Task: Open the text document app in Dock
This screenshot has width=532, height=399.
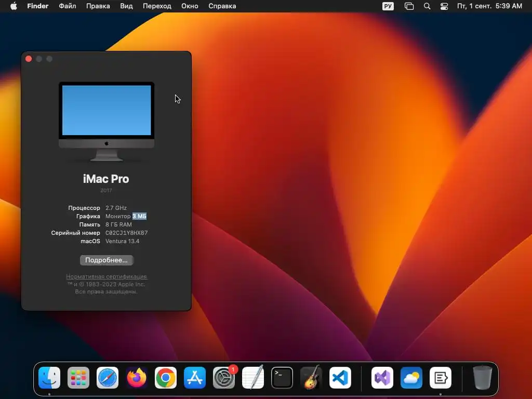Action: pos(441,378)
